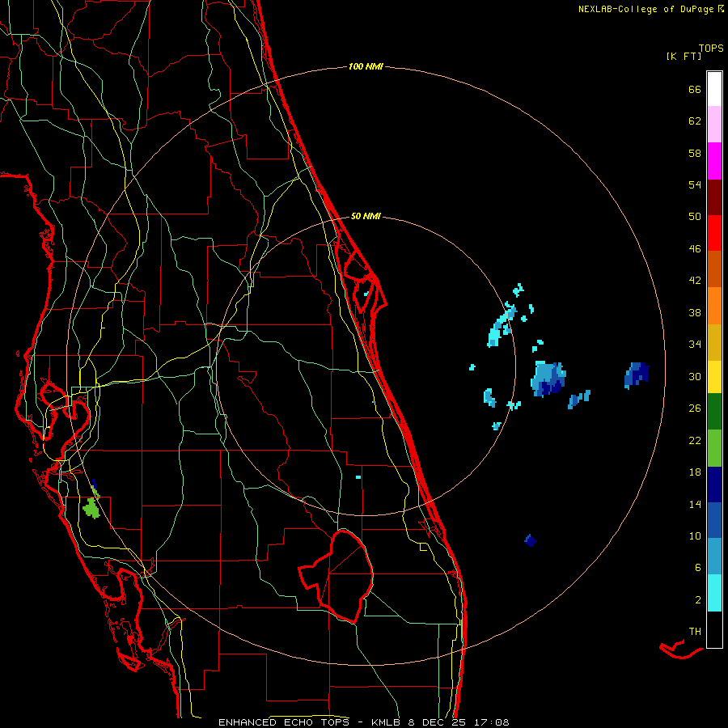Click the '54' legend value
The image size is (728, 728).
point(695,184)
